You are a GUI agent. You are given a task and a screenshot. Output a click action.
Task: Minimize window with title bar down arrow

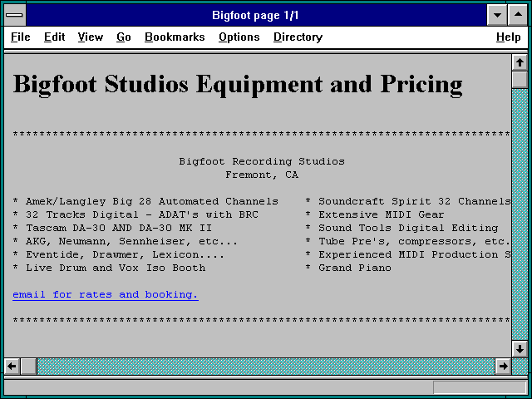497,15
